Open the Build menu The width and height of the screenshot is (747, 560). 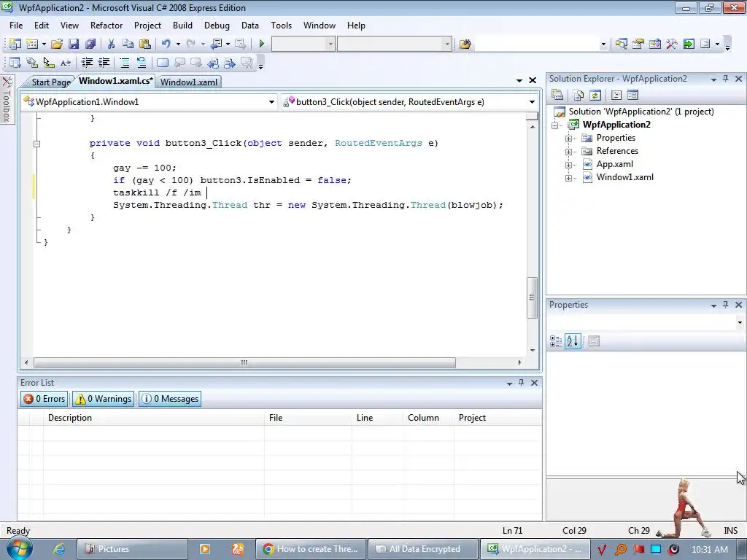pyautogui.click(x=182, y=26)
